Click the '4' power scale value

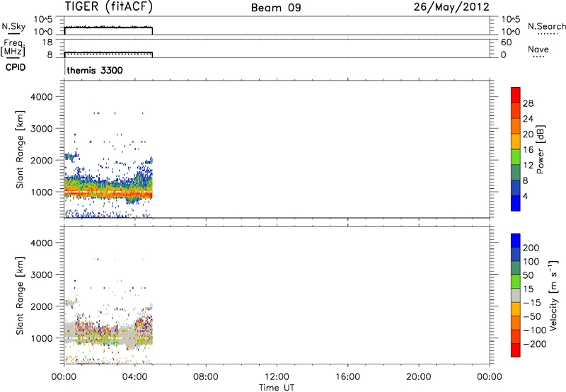pos(525,197)
